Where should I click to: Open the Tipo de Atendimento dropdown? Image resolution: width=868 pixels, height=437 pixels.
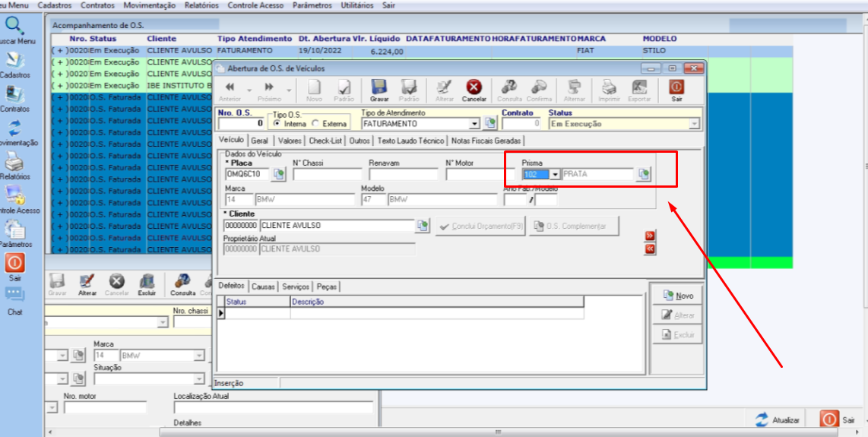click(x=474, y=124)
